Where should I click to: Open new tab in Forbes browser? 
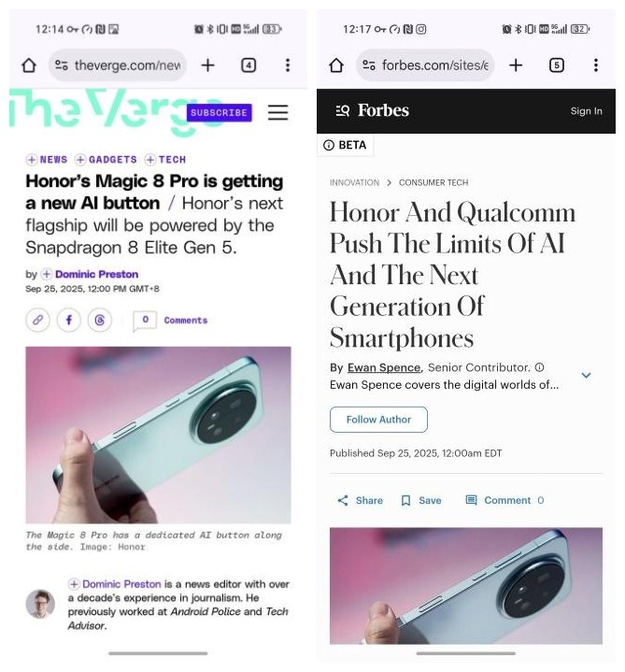[x=516, y=65]
